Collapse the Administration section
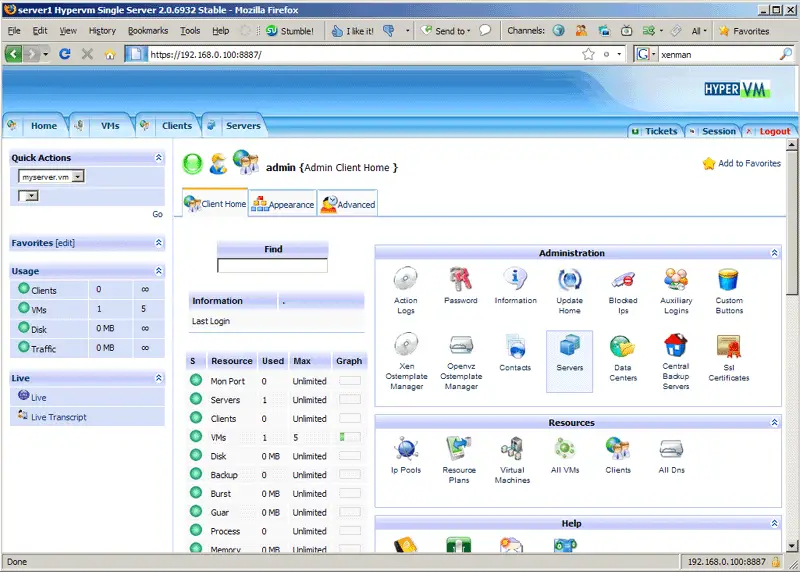Screen dimensions: 800x572 774,253
